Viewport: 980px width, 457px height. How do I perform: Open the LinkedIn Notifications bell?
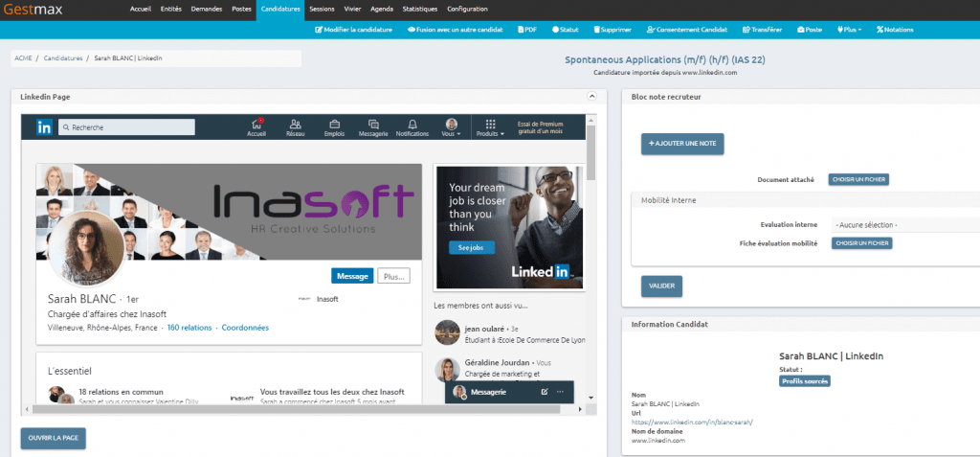pos(412,127)
